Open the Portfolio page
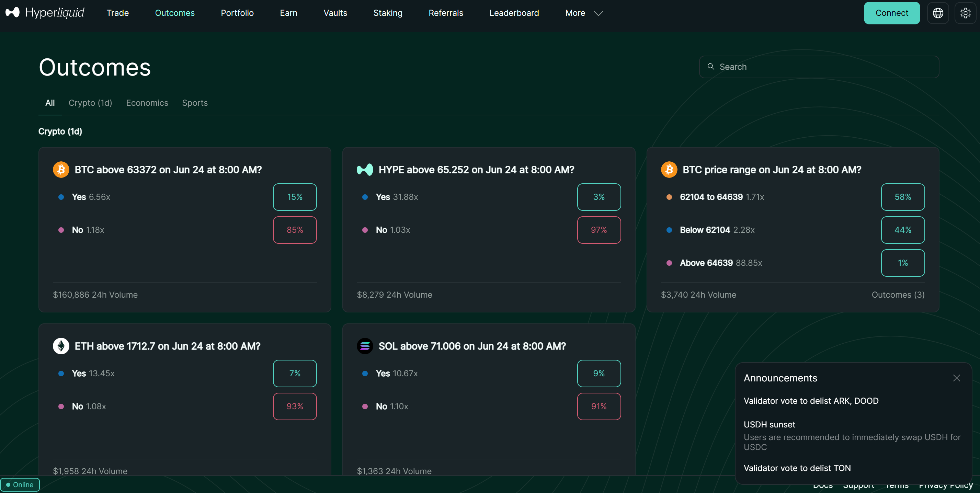The height and width of the screenshot is (493, 980). pos(237,13)
